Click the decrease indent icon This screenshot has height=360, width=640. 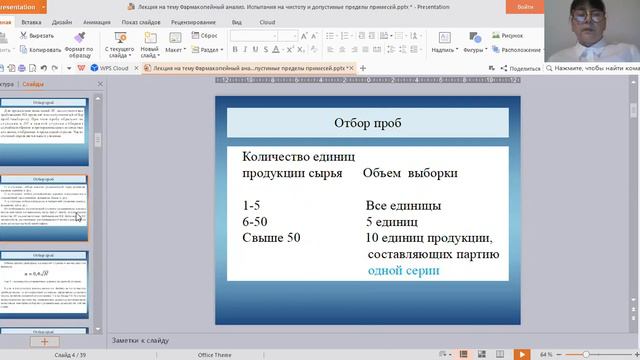(x=362, y=36)
